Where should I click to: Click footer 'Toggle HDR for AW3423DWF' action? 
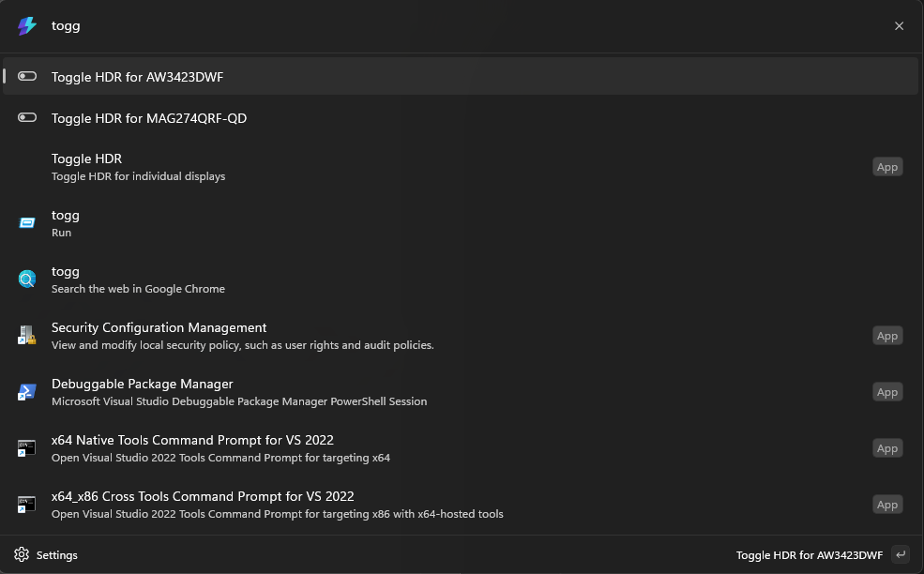[x=810, y=555]
